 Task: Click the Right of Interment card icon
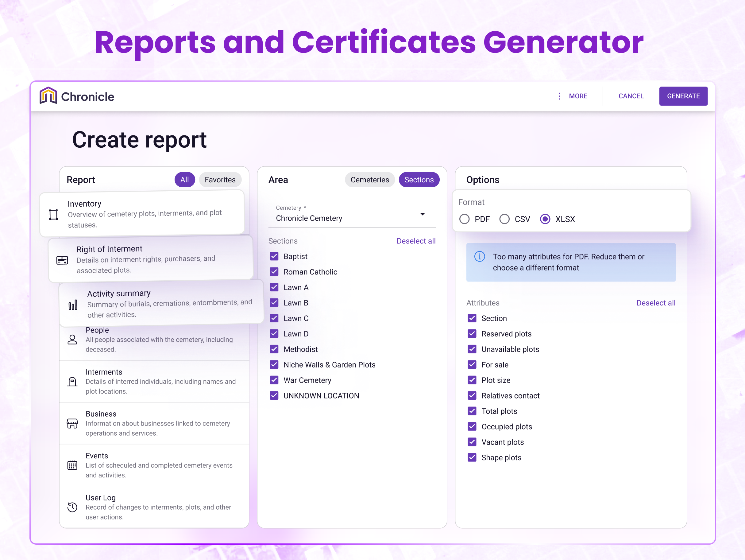62,260
